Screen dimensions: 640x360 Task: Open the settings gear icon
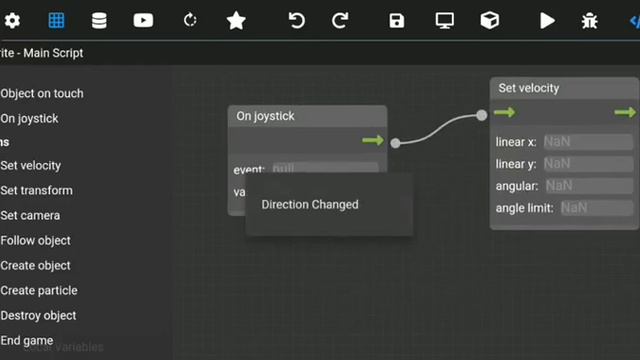(x=12, y=20)
